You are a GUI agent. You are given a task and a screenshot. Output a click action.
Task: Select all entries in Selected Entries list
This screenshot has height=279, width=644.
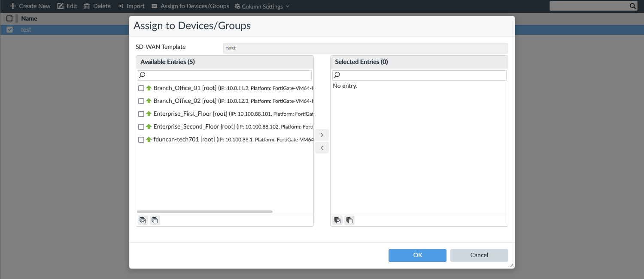click(x=337, y=220)
